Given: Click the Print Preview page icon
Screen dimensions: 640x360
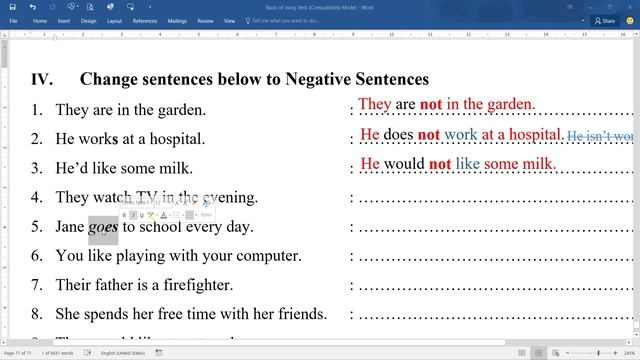Looking at the screenshot, I should click(x=90, y=7).
